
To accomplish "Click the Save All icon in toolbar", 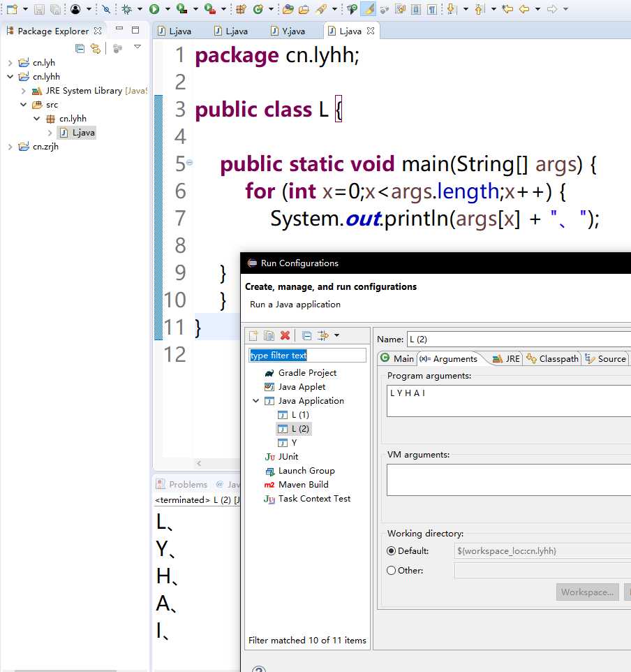I will 55,9.
